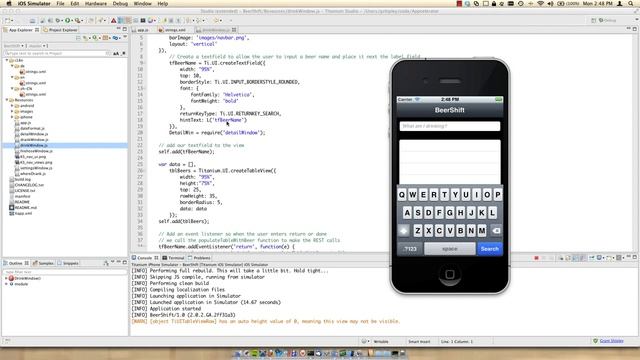Tap the .?123 key on simulator keyboard
Screen dimensions: 640x360
[x=410, y=249]
